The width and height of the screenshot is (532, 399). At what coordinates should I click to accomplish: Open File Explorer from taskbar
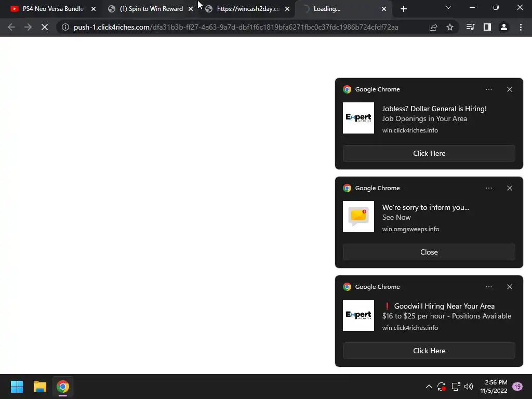pos(39,387)
